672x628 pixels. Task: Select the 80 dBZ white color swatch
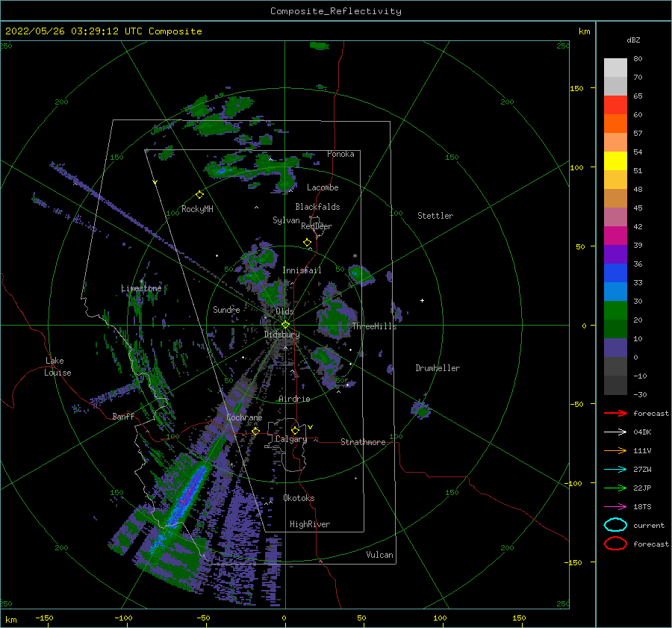[x=615, y=68]
